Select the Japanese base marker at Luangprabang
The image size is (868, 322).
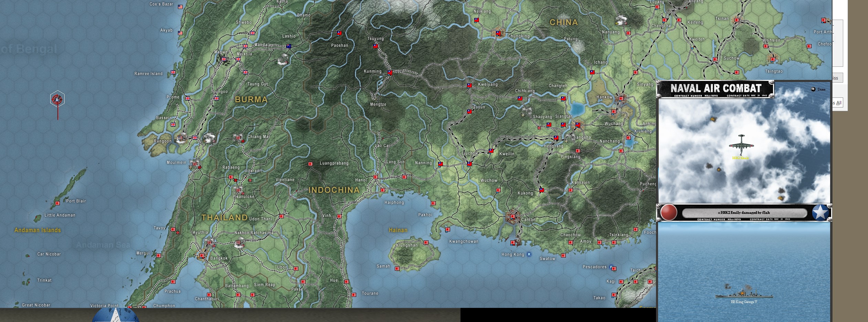[x=310, y=164]
